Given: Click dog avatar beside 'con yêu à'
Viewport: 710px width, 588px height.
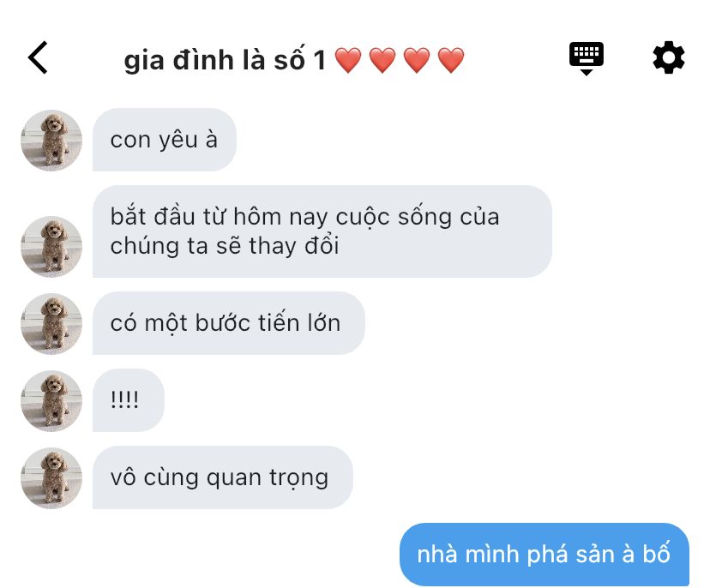Looking at the screenshot, I should point(51,141).
